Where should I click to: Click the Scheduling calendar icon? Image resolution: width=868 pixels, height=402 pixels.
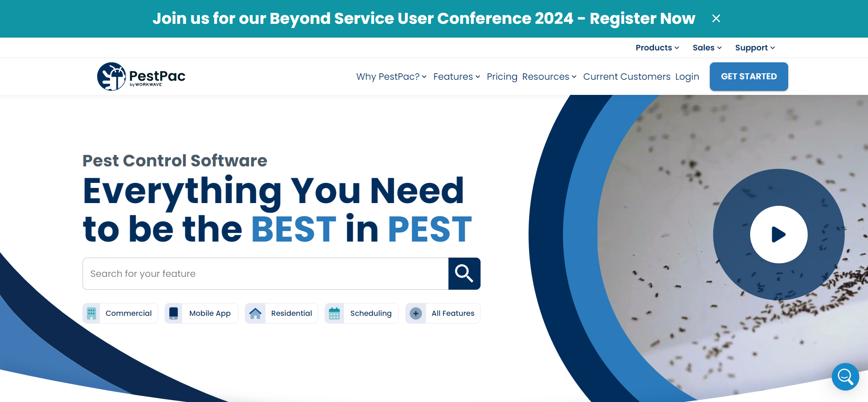[334, 314]
